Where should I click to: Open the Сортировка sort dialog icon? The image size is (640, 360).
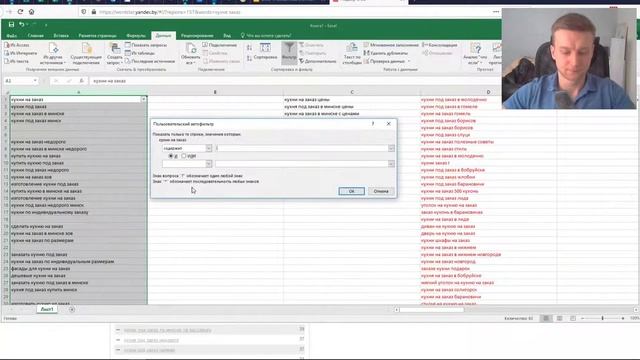click(265, 51)
